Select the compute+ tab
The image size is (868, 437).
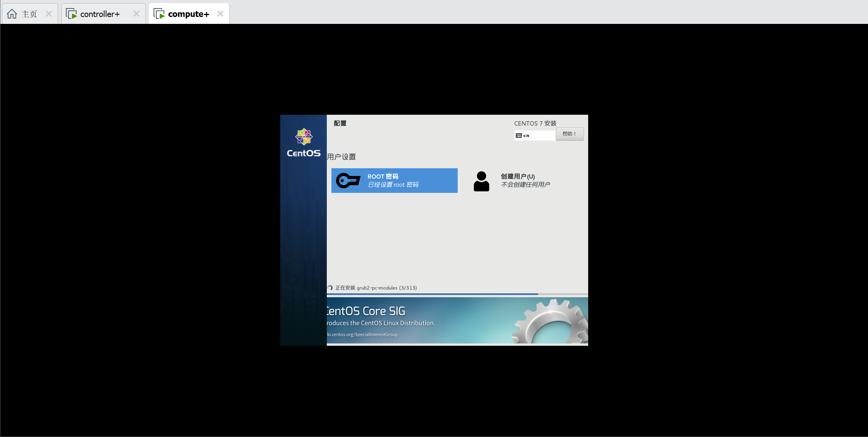click(189, 14)
